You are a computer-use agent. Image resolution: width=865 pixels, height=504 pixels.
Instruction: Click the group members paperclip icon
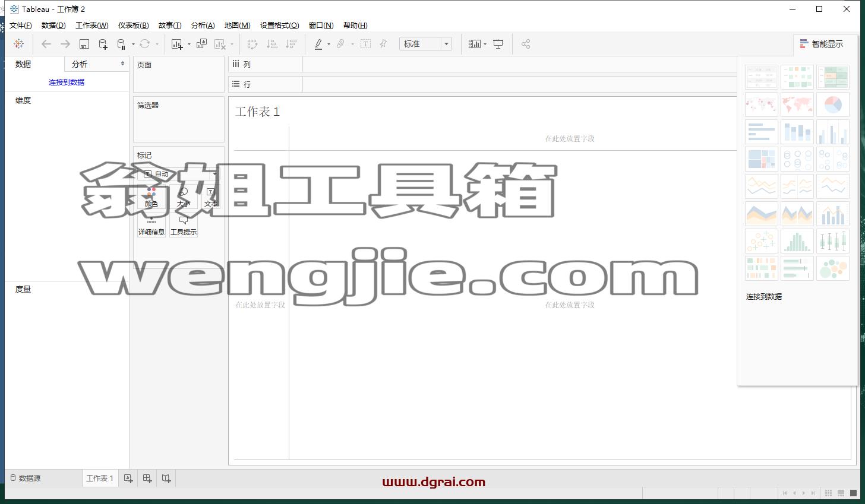(x=340, y=44)
